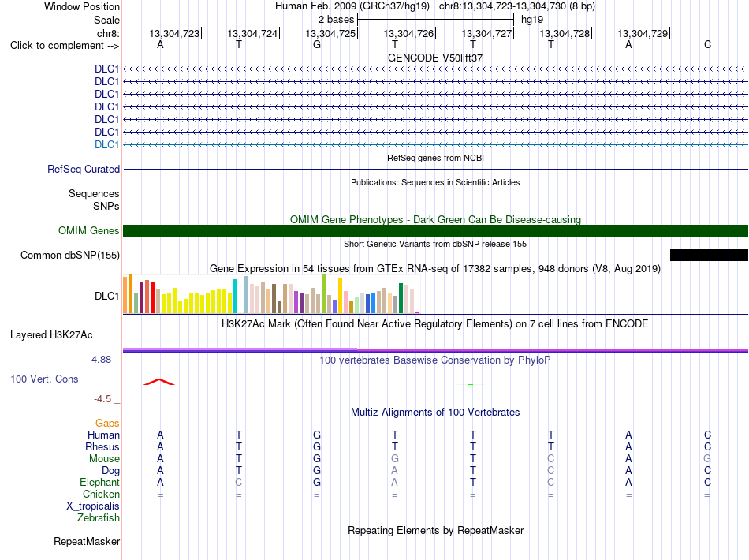749x560 pixels.
Task: Click the dark green OMIM Genes bar
Action: pos(435,231)
